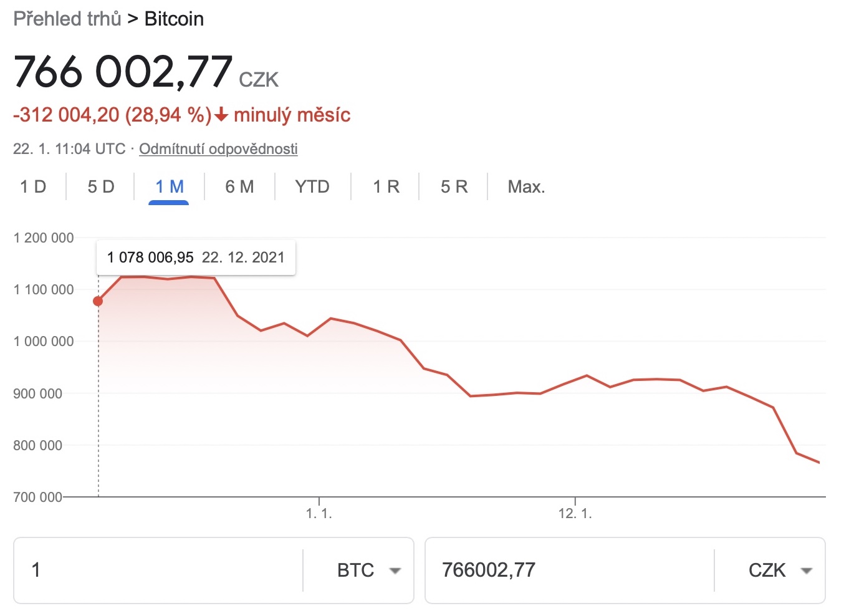Select the Max. time range tab
The height and width of the screenshot is (616, 849).
pyautogui.click(x=526, y=186)
